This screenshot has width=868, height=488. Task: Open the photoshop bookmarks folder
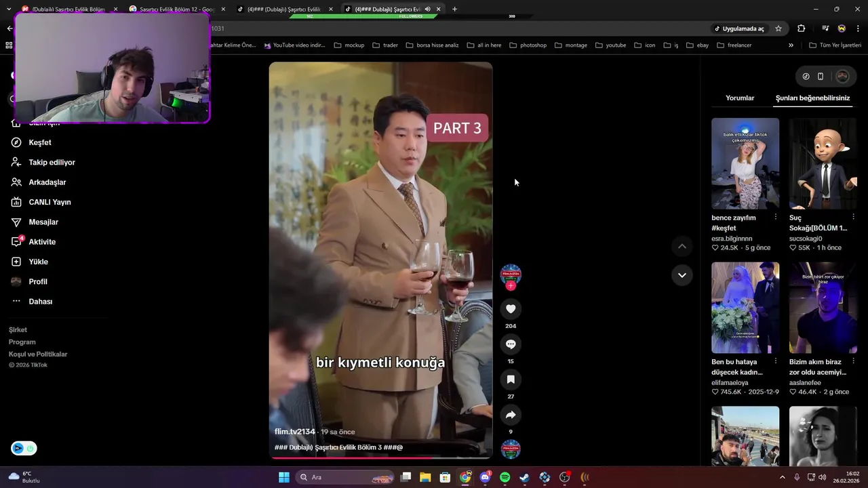tap(528, 45)
